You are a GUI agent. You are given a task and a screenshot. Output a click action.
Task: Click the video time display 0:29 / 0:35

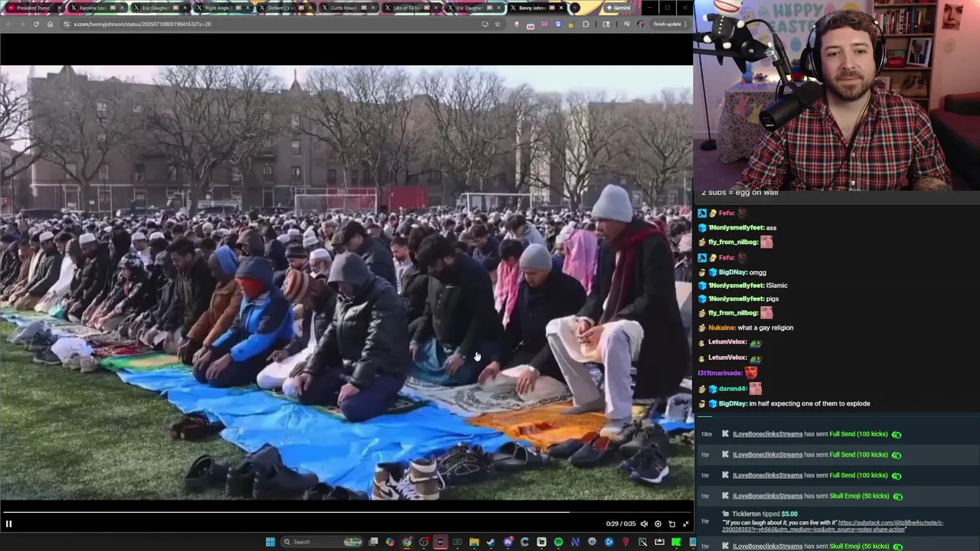click(621, 523)
